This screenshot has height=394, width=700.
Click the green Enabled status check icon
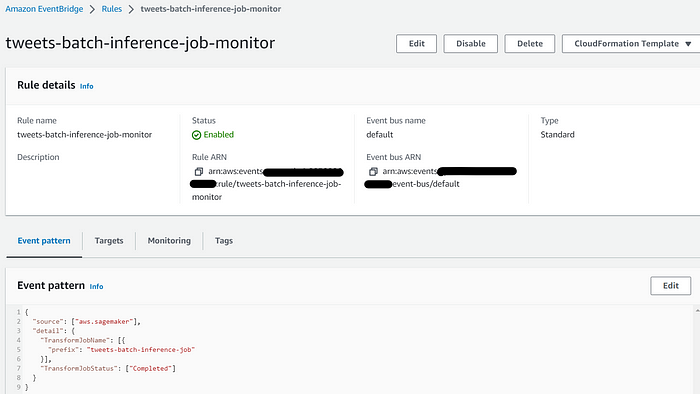point(196,135)
